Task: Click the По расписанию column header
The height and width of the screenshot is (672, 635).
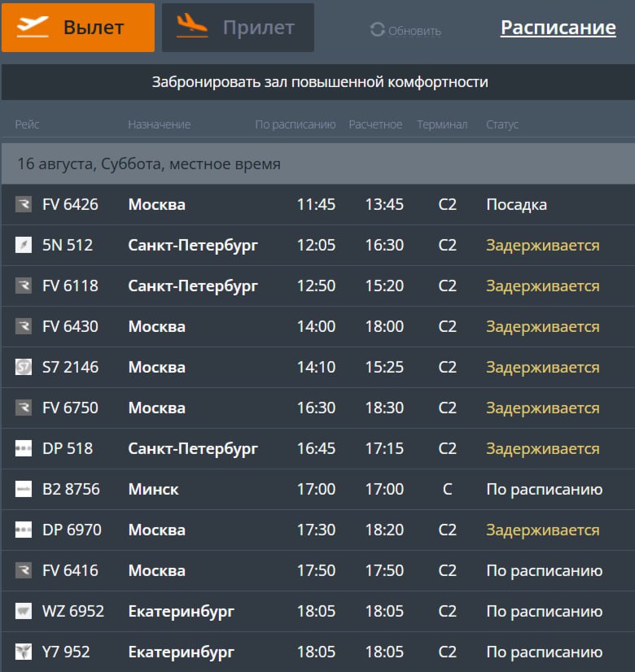Action: pyautogui.click(x=296, y=124)
